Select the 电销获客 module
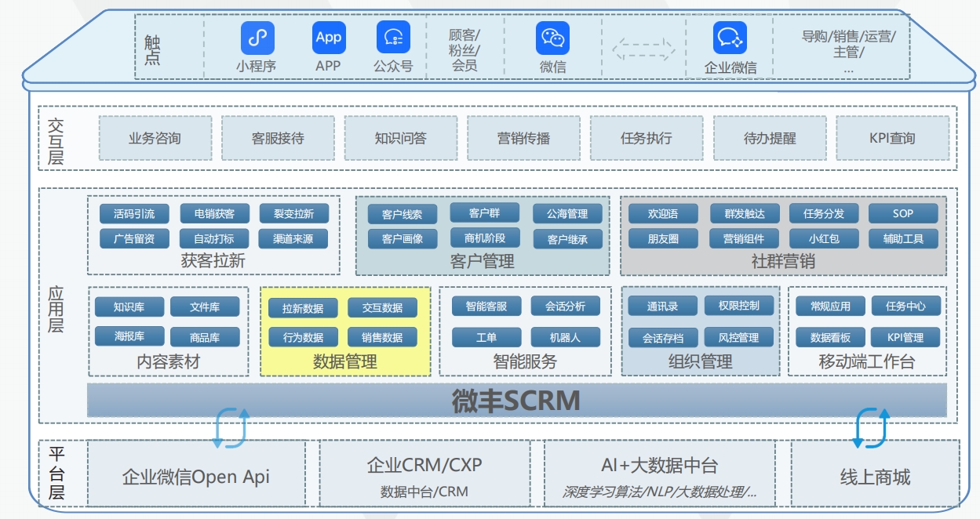 click(214, 213)
